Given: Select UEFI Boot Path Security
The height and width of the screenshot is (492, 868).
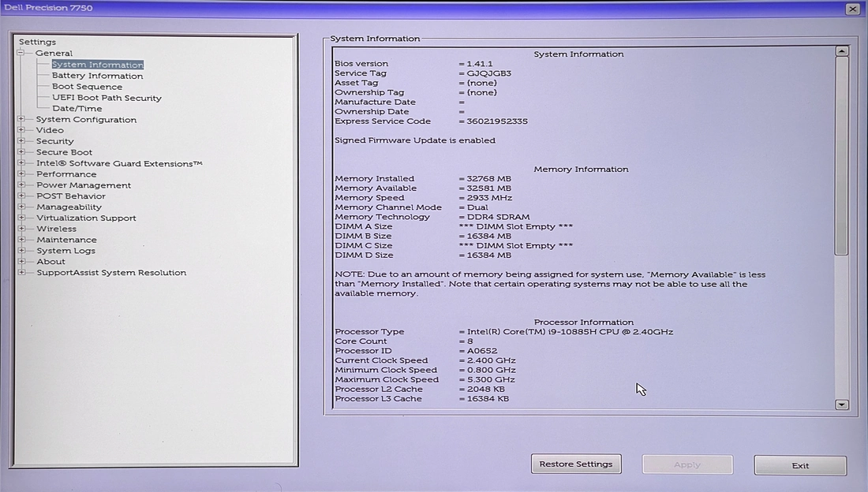Looking at the screenshot, I should [x=107, y=99].
